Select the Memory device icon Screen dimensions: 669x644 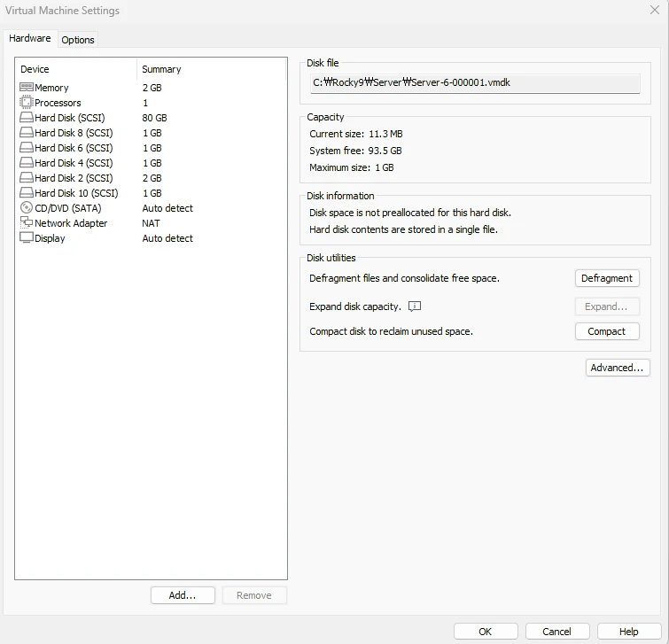[x=26, y=88]
